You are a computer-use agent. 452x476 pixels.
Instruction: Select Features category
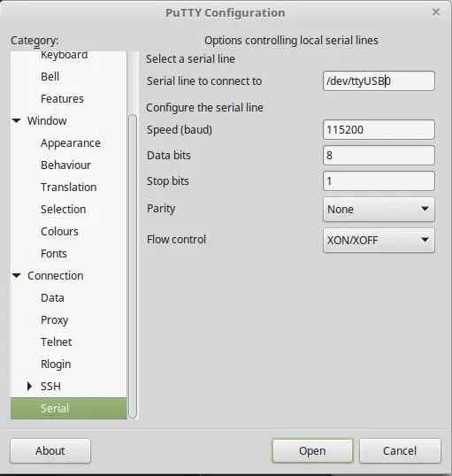tap(62, 99)
